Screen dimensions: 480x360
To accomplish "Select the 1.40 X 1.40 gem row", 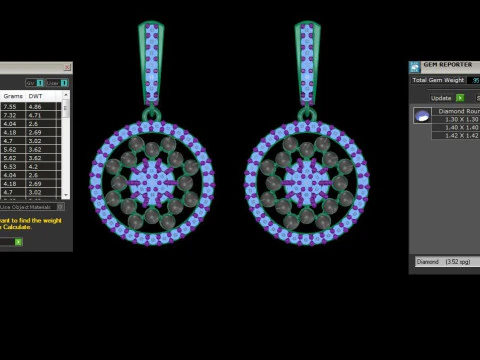I will point(456,127).
